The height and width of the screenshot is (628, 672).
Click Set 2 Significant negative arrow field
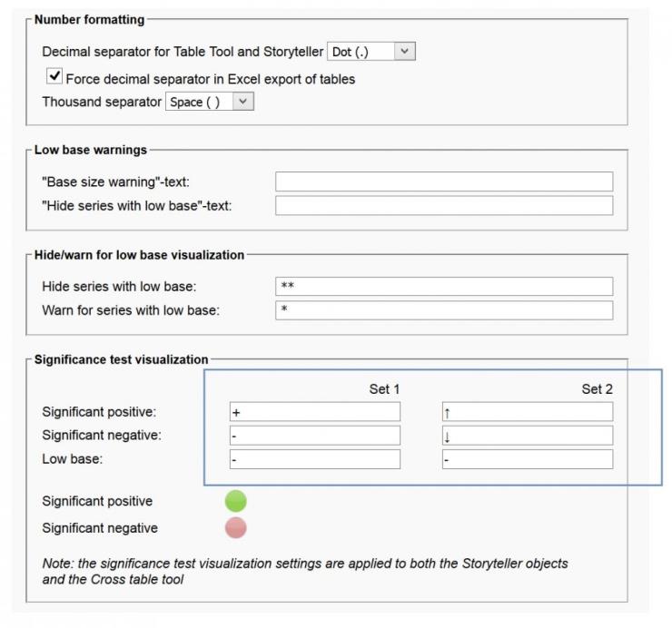pos(527,436)
